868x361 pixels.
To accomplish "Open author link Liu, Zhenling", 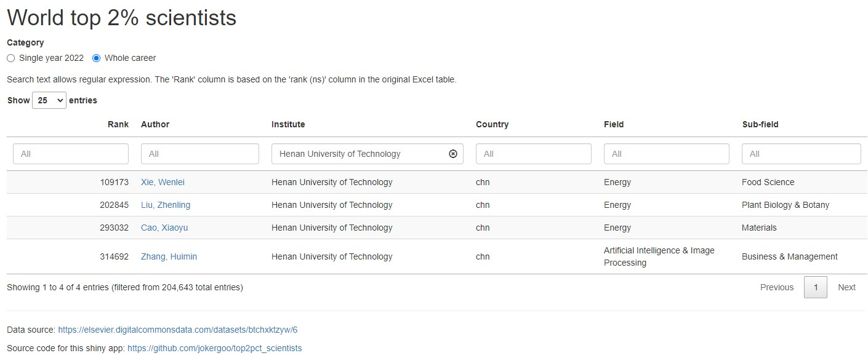I will [x=166, y=205].
